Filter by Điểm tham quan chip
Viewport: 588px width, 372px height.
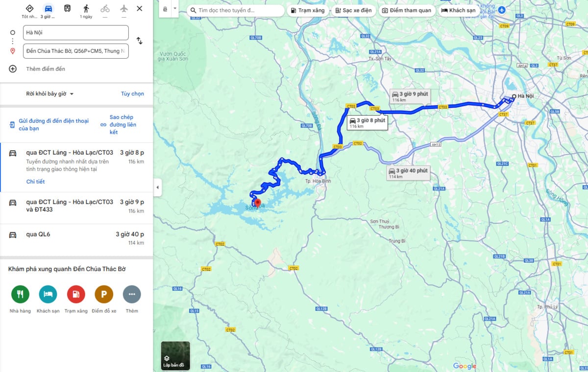point(407,10)
